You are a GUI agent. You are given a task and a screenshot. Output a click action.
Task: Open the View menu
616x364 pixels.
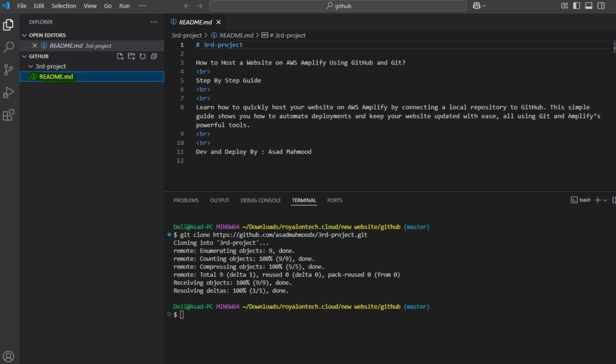click(90, 5)
